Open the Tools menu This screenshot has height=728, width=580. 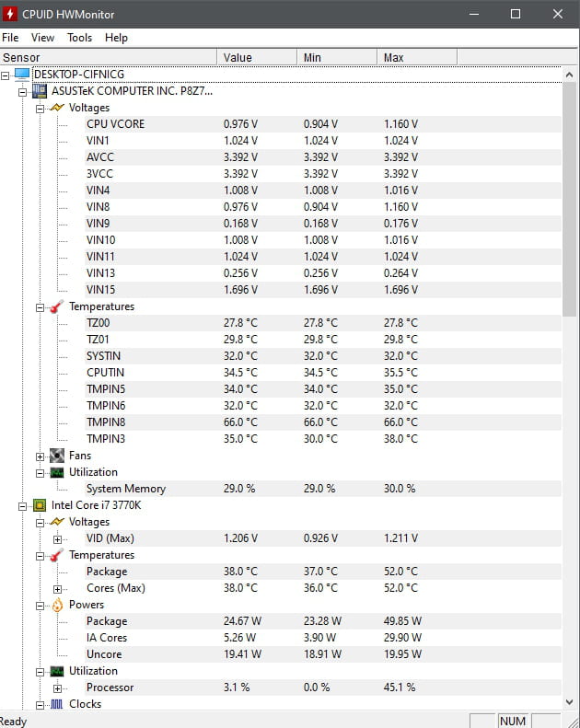click(79, 38)
